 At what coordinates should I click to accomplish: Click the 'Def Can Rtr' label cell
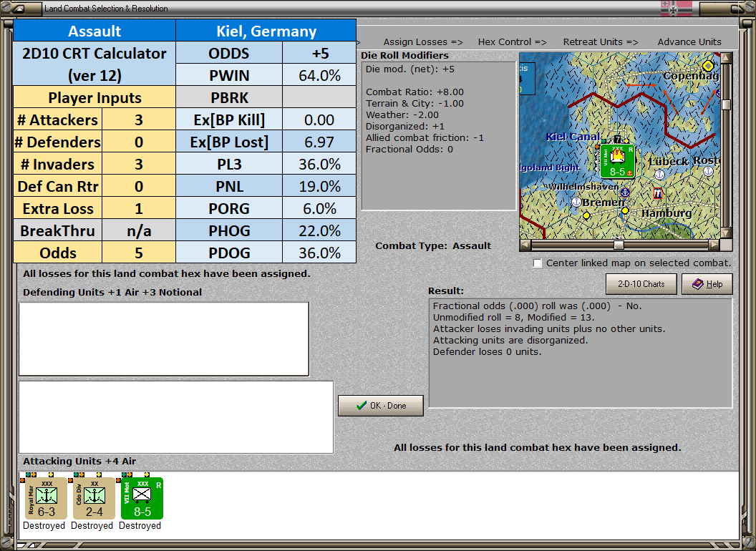[58, 186]
